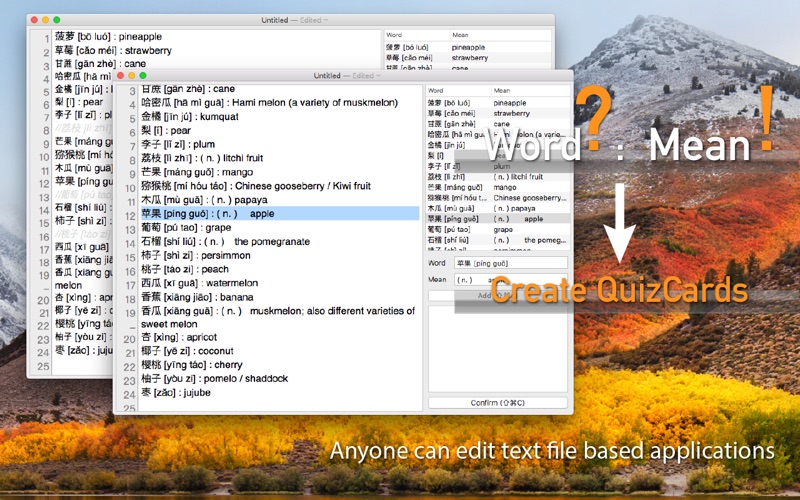Screen dimensions: 800x500
Task: Click the 柚子 pomelo / shaddock line
Action: pos(214,379)
